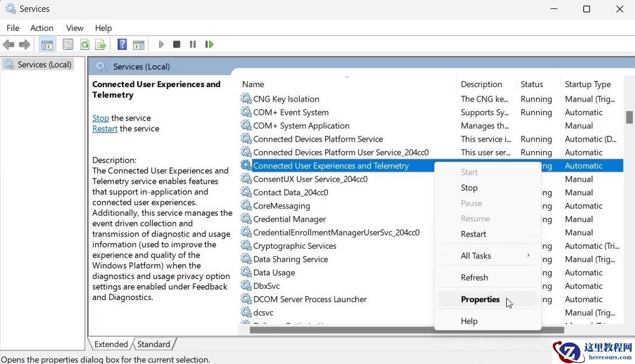Image resolution: width=635 pixels, height=364 pixels.
Task: Click the Pause Service toolbar icon
Action: coord(193,44)
